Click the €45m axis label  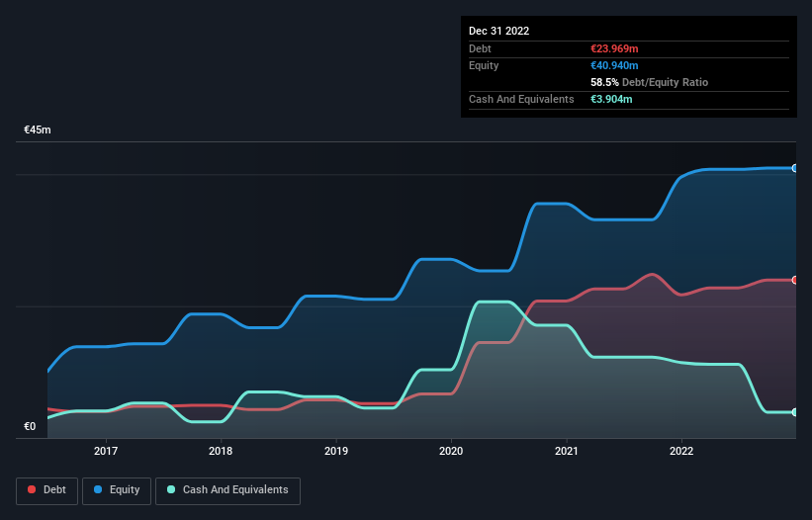click(x=38, y=130)
